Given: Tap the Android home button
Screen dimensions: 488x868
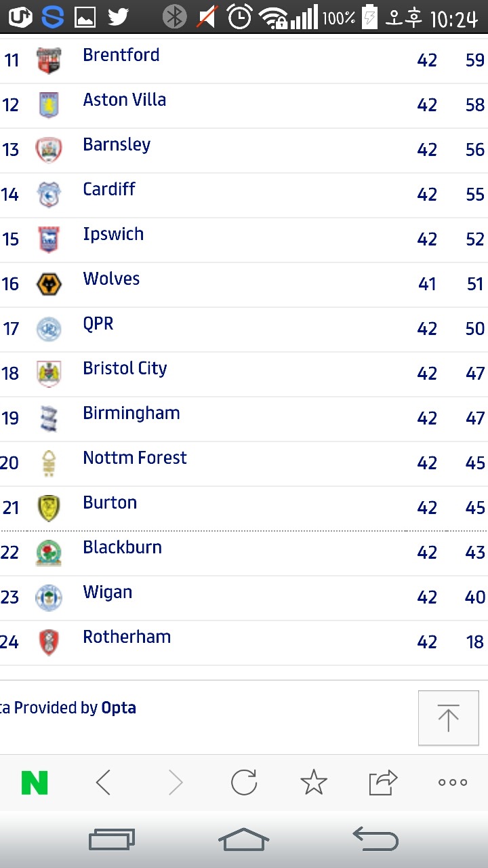Looking at the screenshot, I should coord(244,840).
